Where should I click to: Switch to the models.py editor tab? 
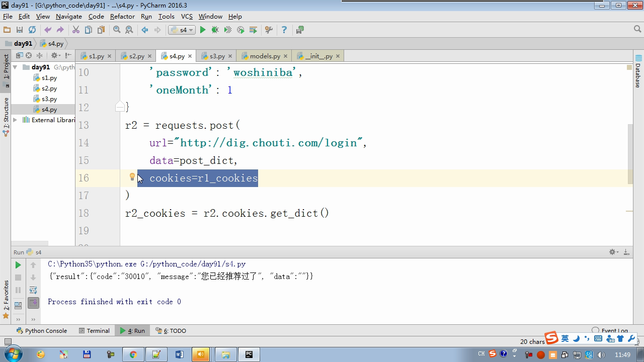(x=265, y=56)
